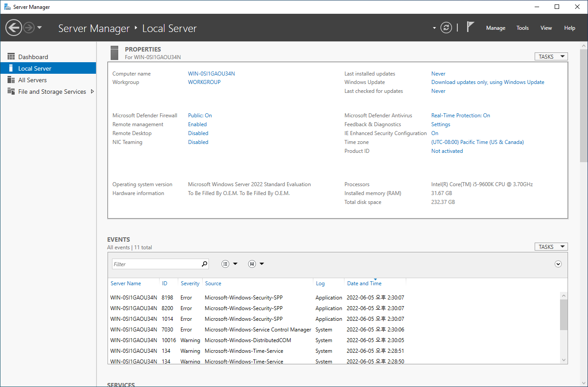This screenshot has height=387, width=588.
Task: Click the forward navigation arrow
Action: (x=29, y=28)
